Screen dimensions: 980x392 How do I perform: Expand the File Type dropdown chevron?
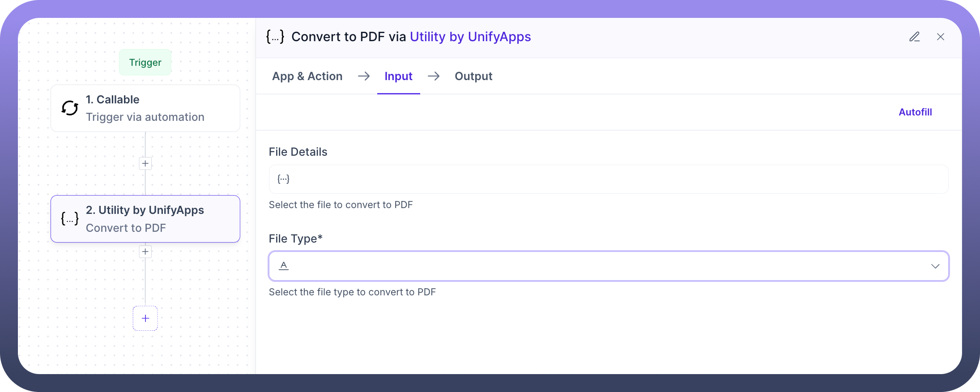(x=935, y=266)
